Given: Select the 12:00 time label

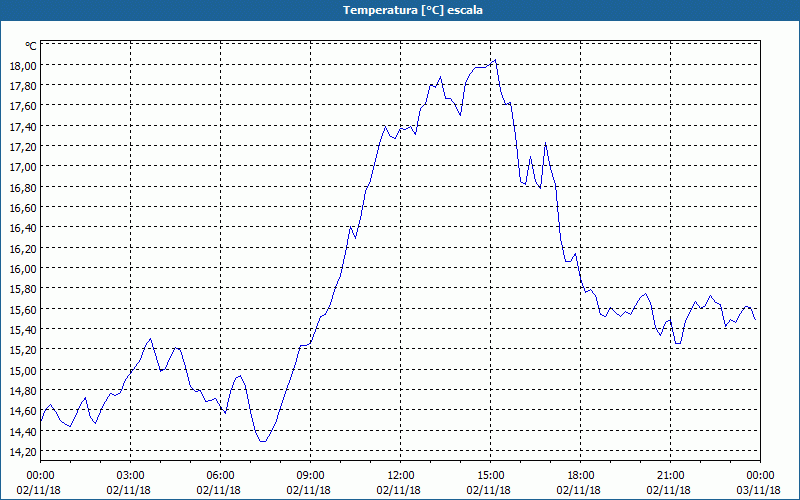Looking at the screenshot, I should point(401,476).
